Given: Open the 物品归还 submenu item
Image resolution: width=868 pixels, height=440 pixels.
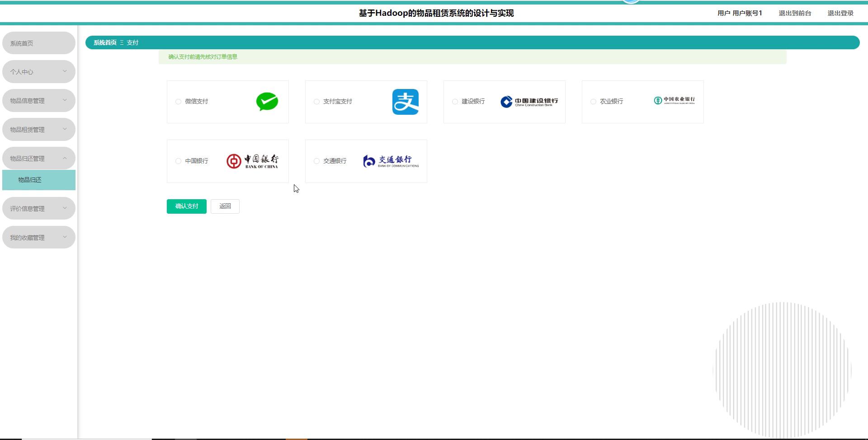Looking at the screenshot, I should (x=39, y=180).
